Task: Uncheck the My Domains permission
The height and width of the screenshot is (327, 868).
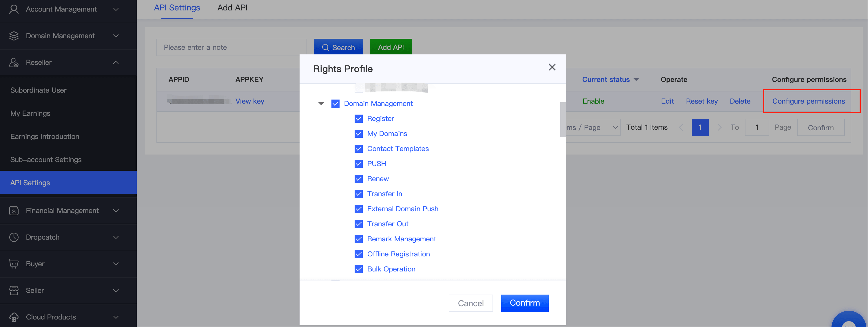Action: coord(358,134)
